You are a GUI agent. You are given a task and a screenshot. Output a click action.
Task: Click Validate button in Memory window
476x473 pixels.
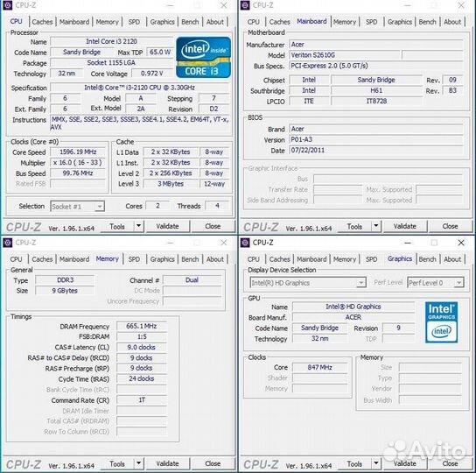(168, 464)
